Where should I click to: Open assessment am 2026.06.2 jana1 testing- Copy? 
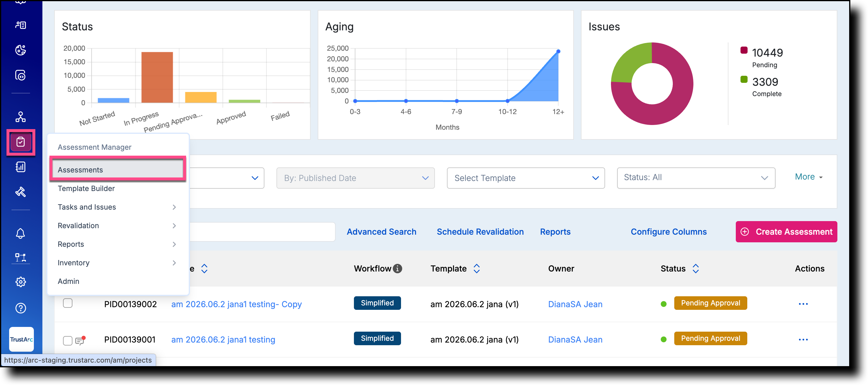click(x=236, y=304)
